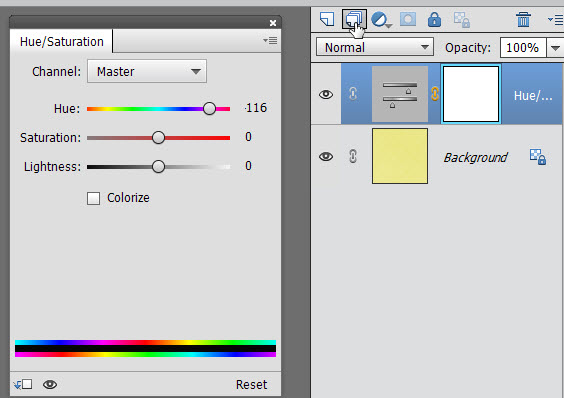Image resolution: width=564 pixels, height=398 pixels.
Task: Open the Channel Master dropdown
Action: point(147,71)
